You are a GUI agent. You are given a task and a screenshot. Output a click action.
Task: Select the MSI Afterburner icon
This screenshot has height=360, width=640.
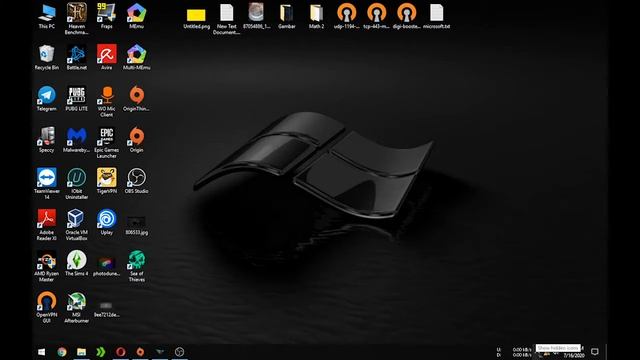(x=76, y=307)
